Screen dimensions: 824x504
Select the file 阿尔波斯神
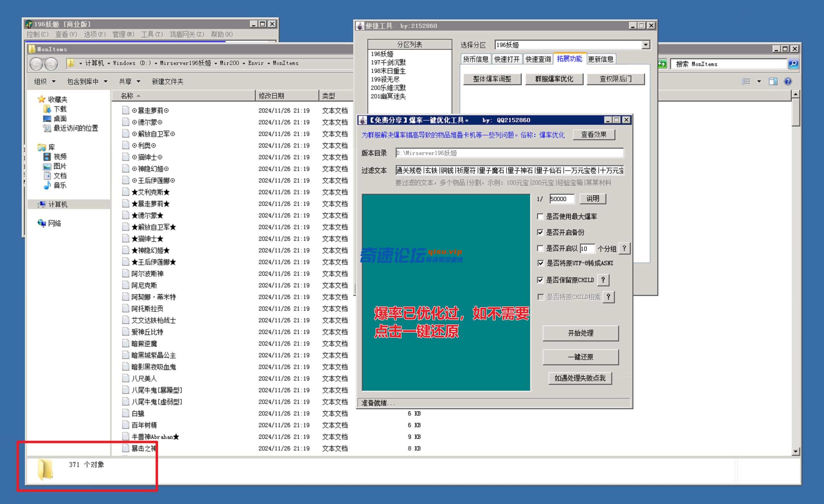pos(147,274)
